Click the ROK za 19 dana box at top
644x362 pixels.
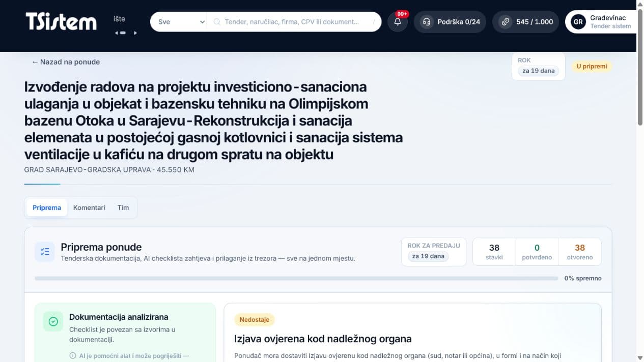click(539, 66)
